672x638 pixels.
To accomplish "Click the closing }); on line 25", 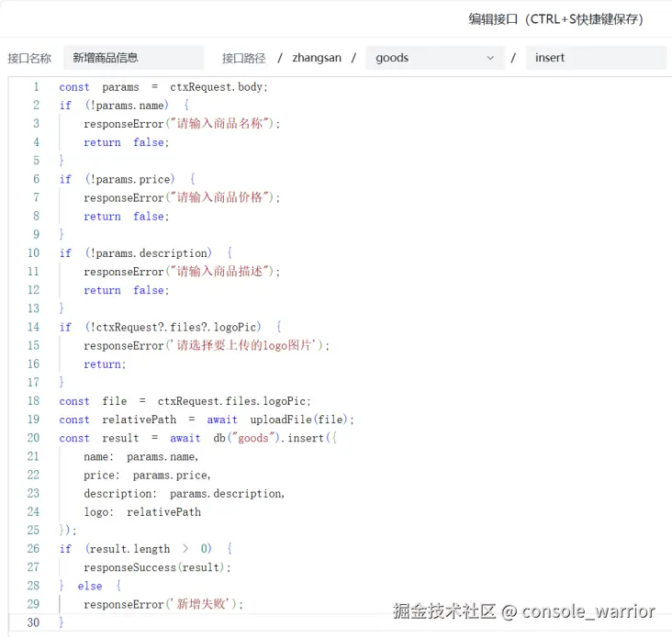I will point(68,531).
